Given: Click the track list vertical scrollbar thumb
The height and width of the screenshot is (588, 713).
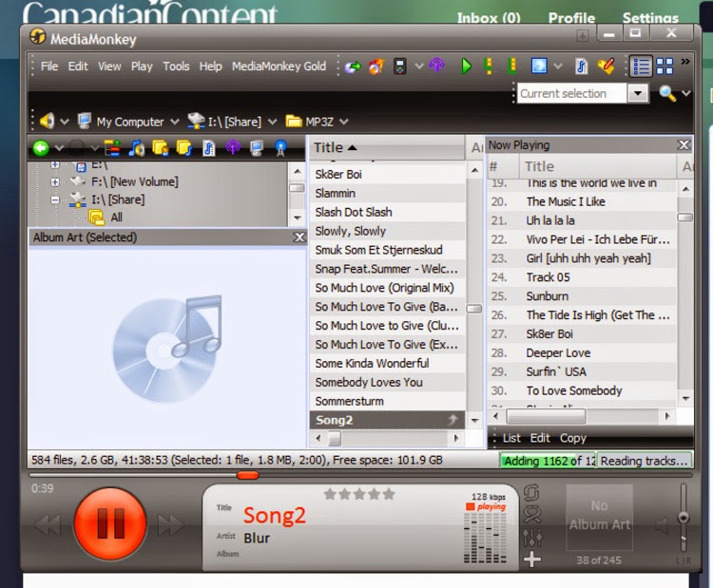Looking at the screenshot, I should [x=473, y=309].
